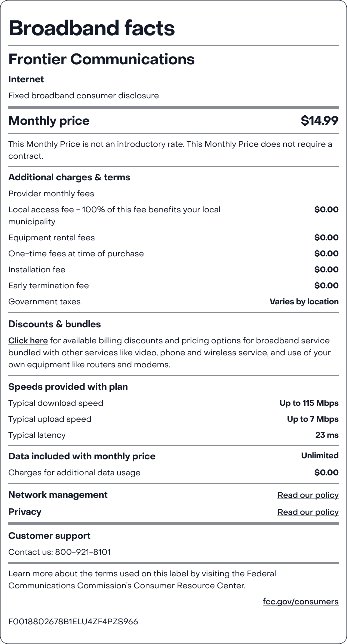The height and width of the screenshot is (644, 347).
Task: Click the Additional charges & terms heading
Action: pyautogui.click(x=69, y=177)
